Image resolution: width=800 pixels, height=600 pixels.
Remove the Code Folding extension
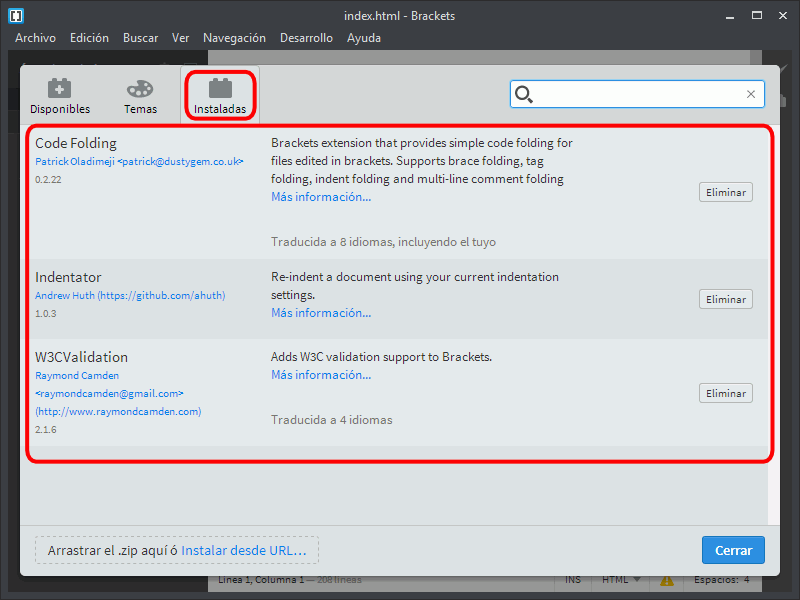tap(726, 192)
